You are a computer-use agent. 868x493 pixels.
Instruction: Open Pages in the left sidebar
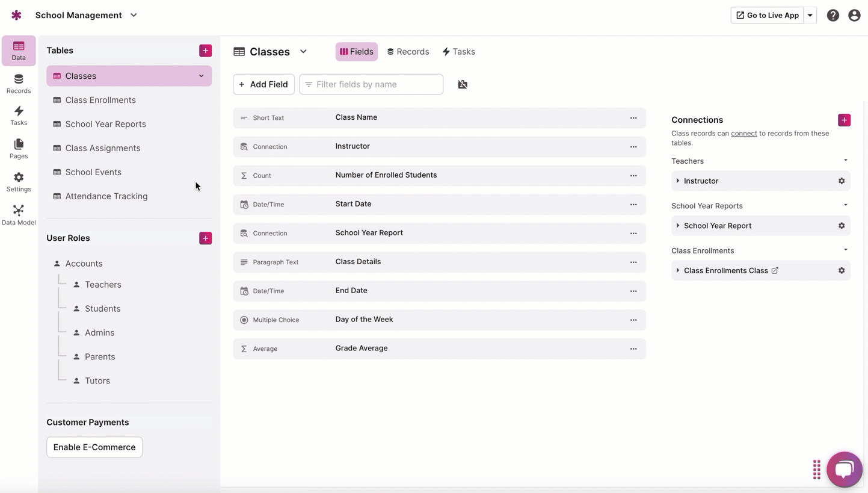[x=19, y=149]
